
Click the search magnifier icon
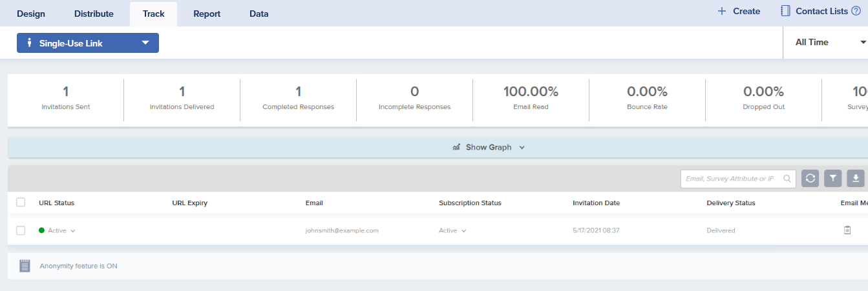pos(787,179)
